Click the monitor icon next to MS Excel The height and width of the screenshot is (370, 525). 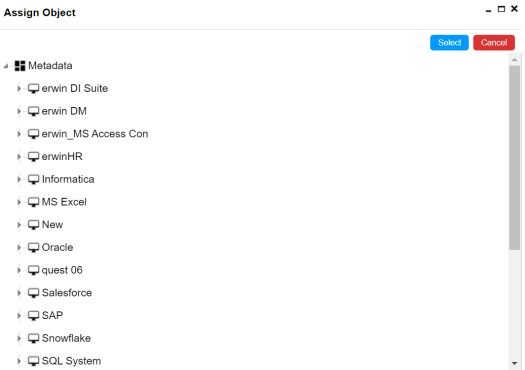33,202
